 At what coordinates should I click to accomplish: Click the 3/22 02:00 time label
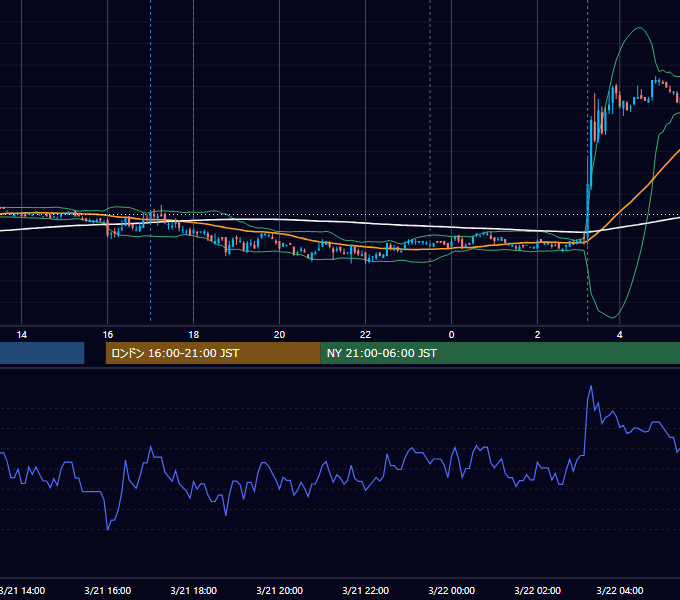pyautogui.click(x=537, y=590)
